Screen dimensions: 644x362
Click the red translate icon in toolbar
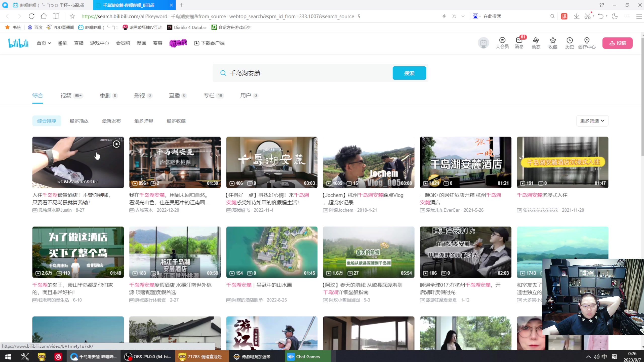coord(564,16)
